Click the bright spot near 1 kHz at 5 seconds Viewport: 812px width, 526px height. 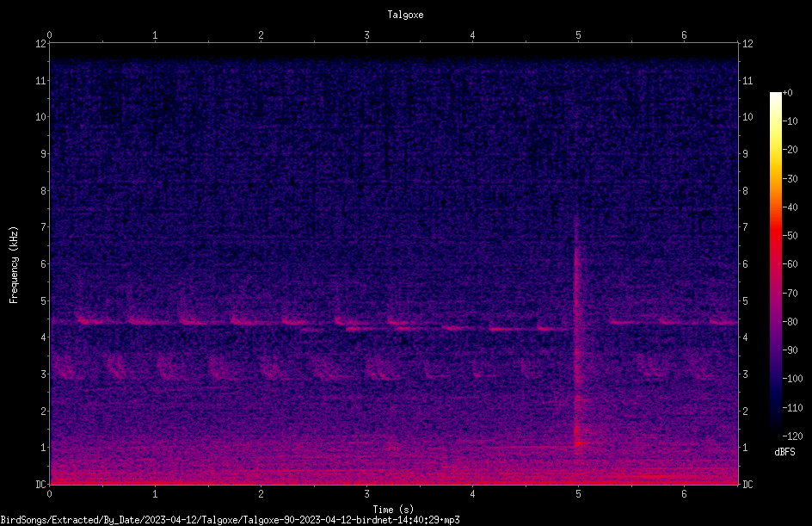point(578,443)
